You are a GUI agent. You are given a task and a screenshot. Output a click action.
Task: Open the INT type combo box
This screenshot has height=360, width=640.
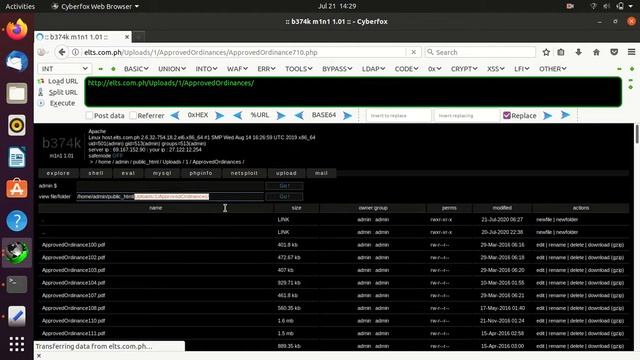point(64,69)
